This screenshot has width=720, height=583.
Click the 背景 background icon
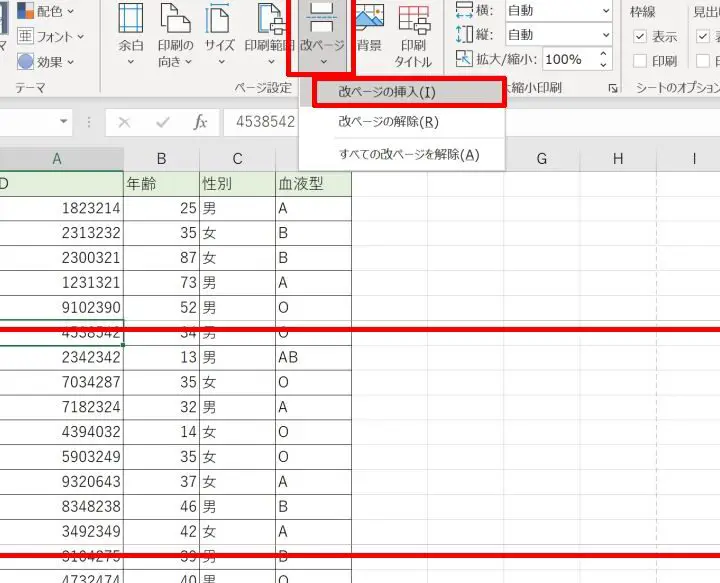pyautogui.click(x=369, y=30)
